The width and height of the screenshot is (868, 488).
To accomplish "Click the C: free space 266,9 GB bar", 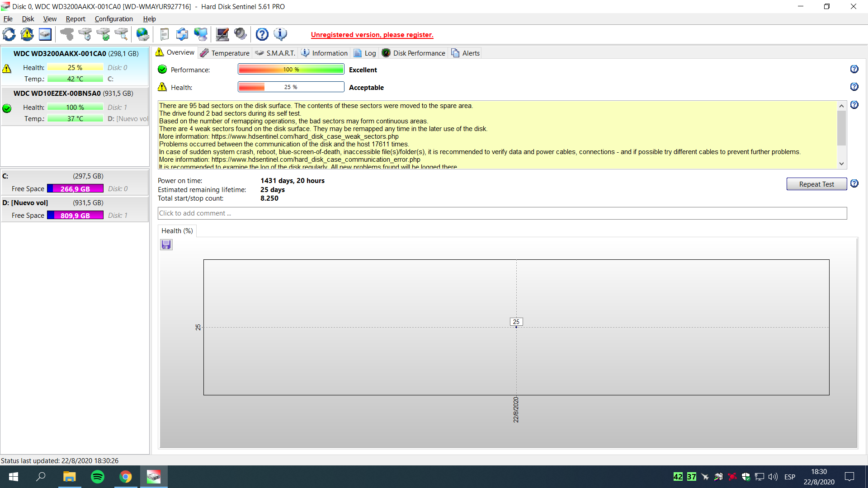I will [x=75, y=189].
